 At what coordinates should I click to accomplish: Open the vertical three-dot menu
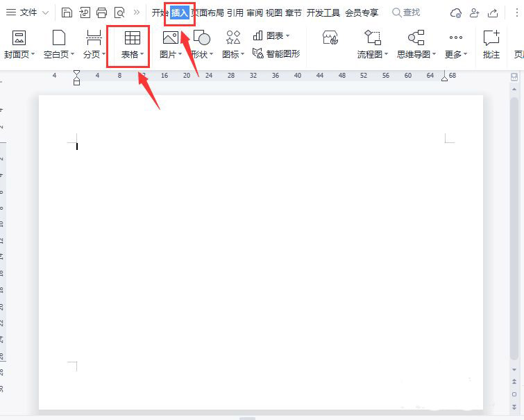(x=516, y=12)
